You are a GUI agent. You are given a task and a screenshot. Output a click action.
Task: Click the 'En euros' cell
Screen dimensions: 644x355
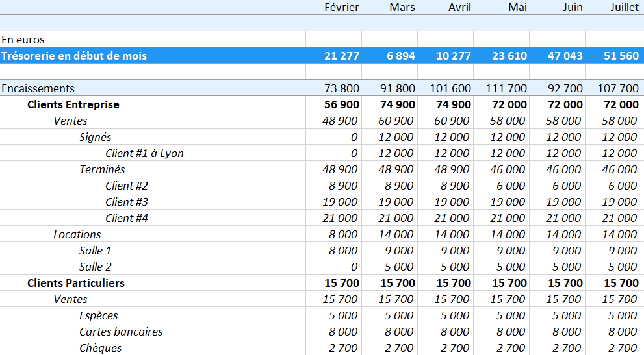(x=23, y=40)
